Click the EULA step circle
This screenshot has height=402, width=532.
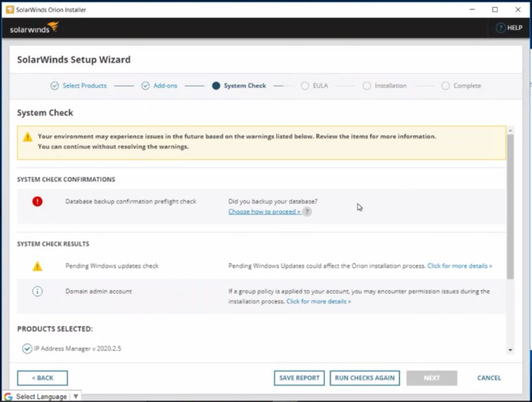[305, 86]
